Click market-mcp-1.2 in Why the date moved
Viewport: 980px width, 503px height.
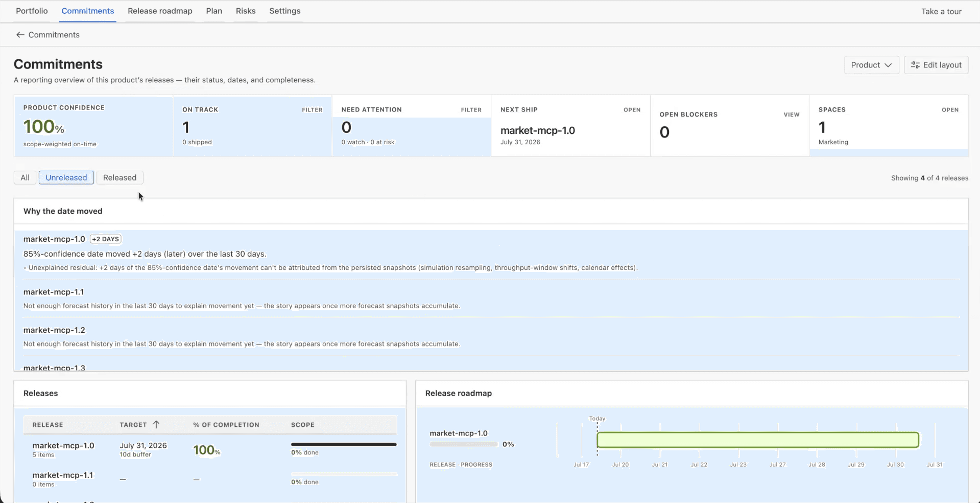pos(54,330)
